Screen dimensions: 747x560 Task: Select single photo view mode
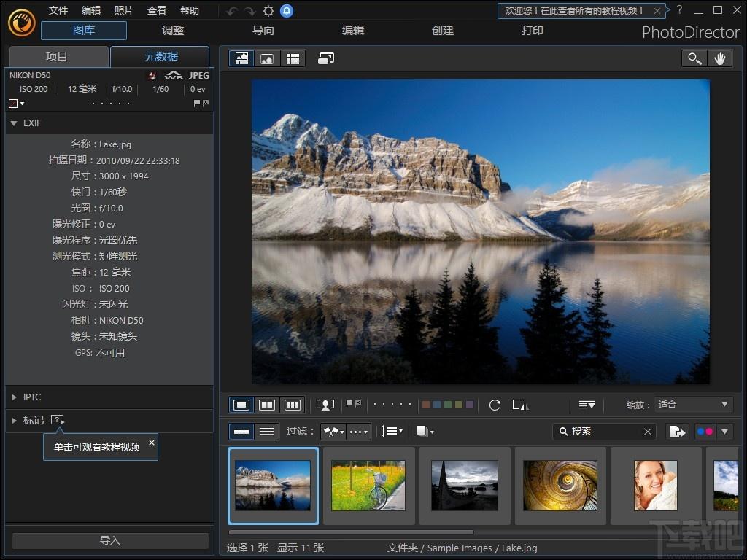241,405
